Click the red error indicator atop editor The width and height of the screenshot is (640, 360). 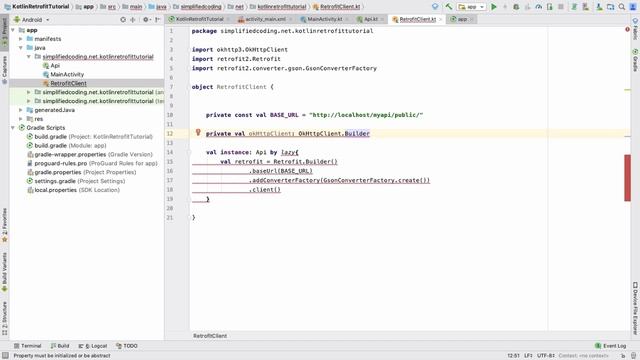[627, 29]
